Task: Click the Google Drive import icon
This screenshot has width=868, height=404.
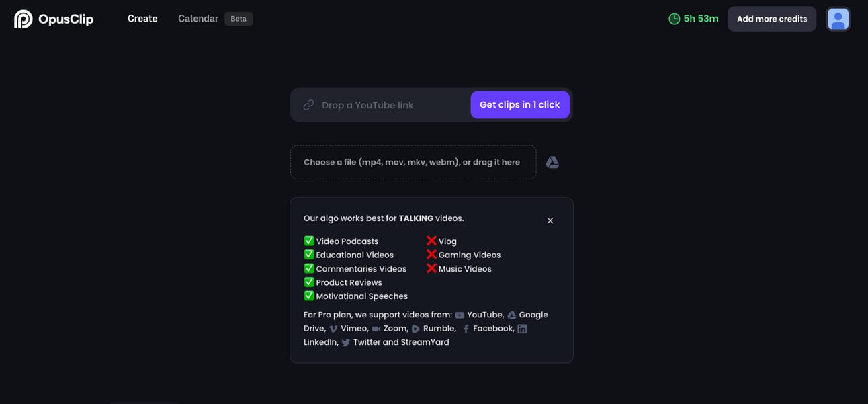Action: (552, 162)
